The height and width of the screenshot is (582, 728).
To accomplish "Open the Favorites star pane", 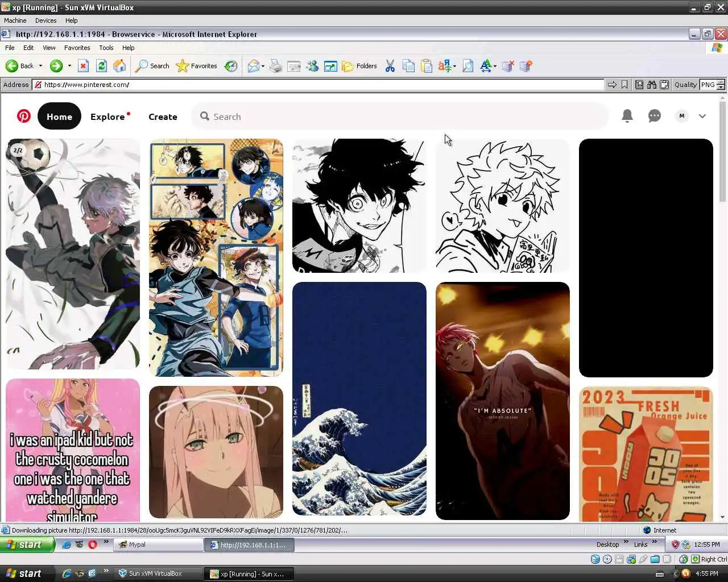I will tap(197, 66).
